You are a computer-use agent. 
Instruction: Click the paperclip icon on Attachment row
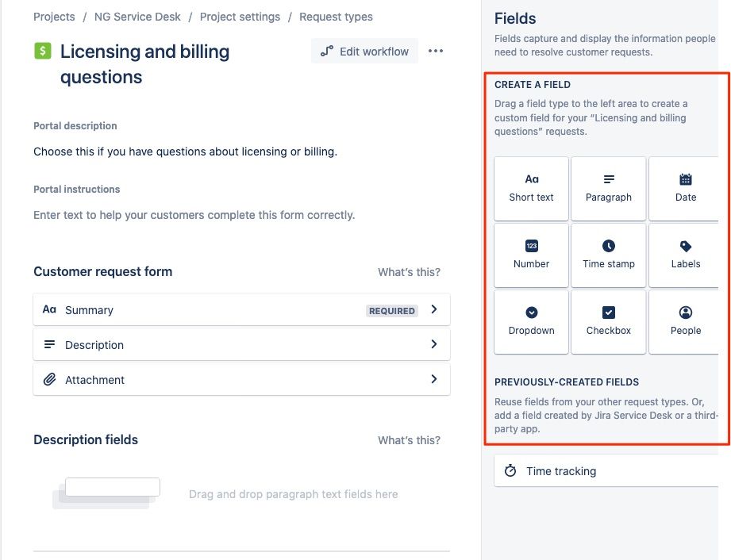(49, 379)
